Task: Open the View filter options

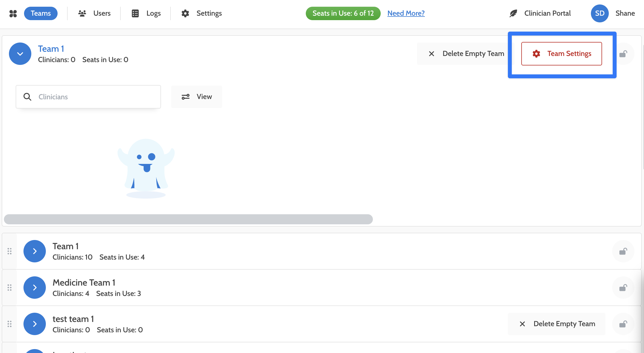Action: point(197,97)
